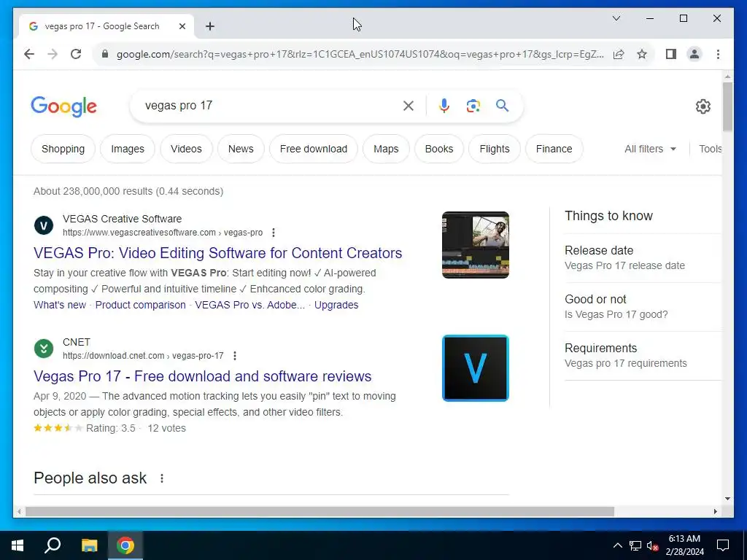Select the Maps filter
The image size is (747, 560).
pos(386,149)
